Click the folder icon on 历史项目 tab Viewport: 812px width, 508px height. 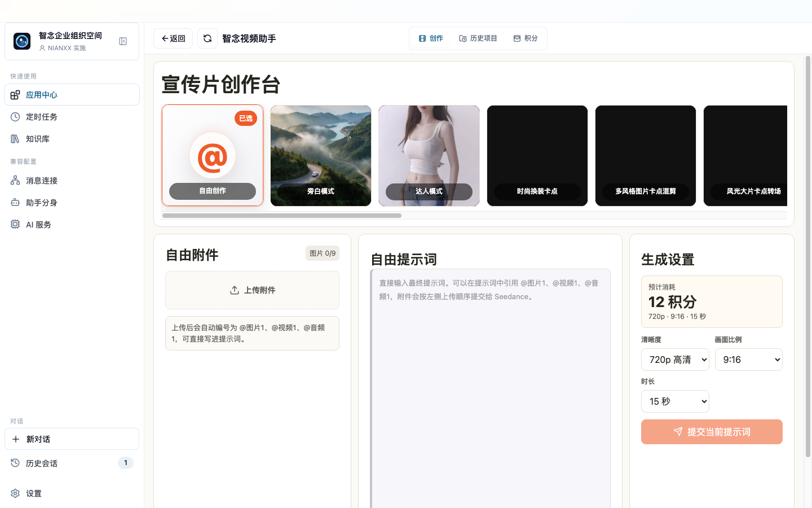click(x=463, y=38)
